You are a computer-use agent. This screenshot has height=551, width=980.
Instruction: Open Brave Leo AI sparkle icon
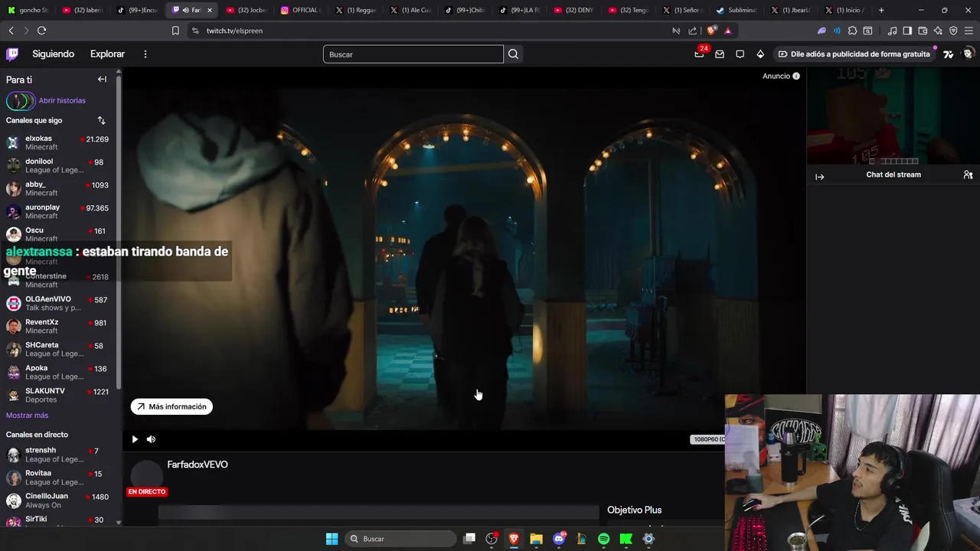[938, 31]
